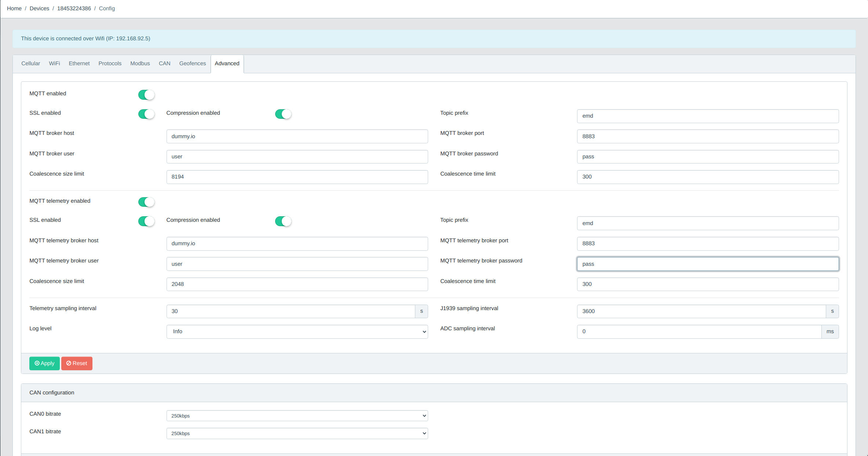Image resolution: width=868 pixels, height=456 pixels.
Task: Click the MQTT broker host field
Action: [x=297, y=136]
